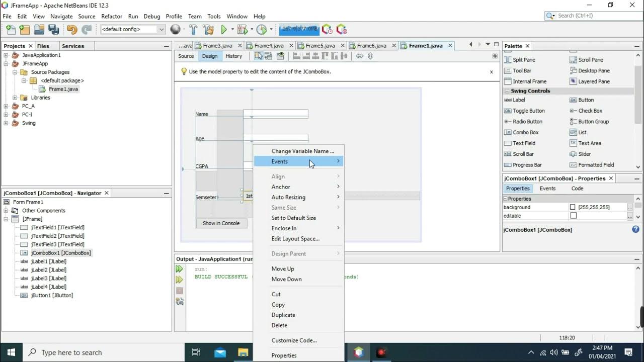Open Events submenu in context menu
Viewport: 644px width, 362px height.
point(298,161)
